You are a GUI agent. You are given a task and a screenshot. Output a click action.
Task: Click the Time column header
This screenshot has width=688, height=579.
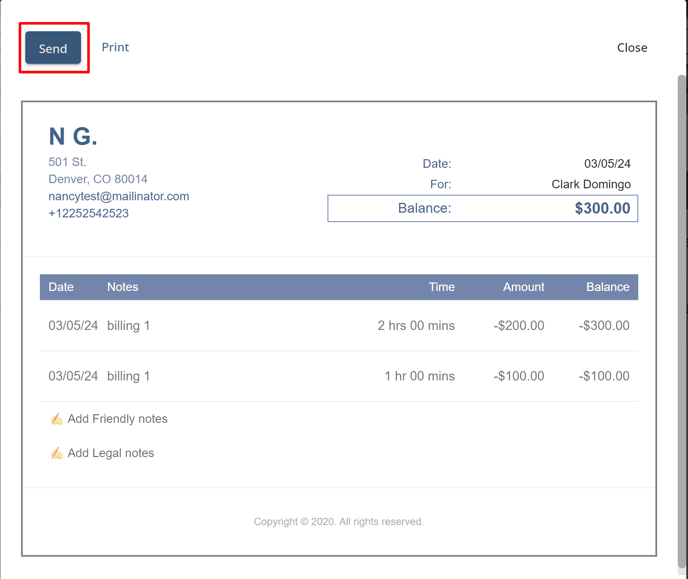click(442, 287)
